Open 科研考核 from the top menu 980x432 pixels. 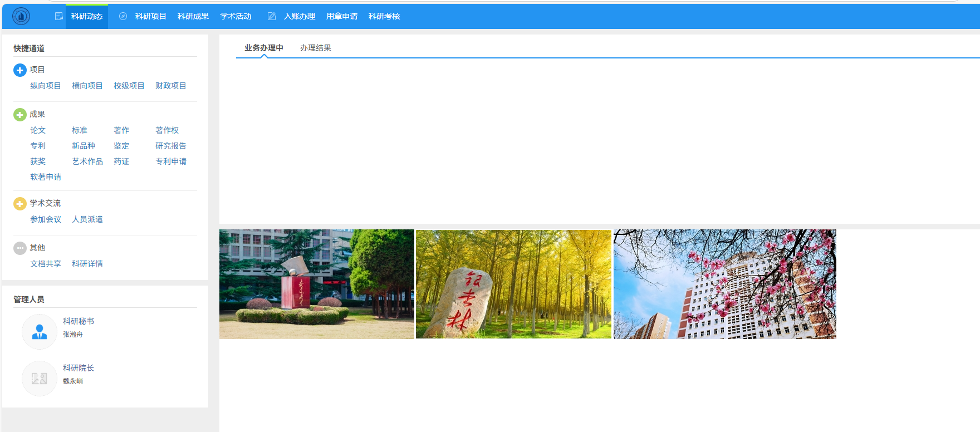coord(384,16)
